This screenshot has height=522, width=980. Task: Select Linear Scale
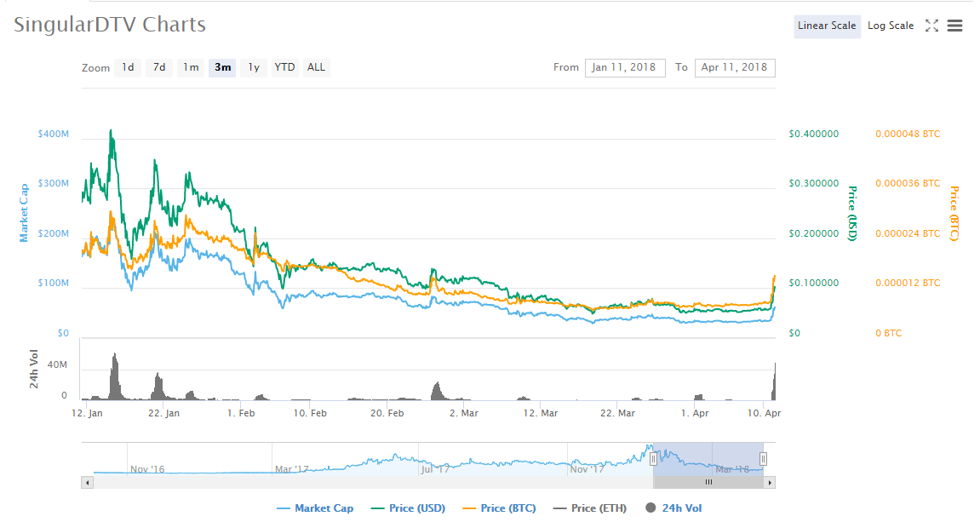pyautogui.click(x=826, y=26)
